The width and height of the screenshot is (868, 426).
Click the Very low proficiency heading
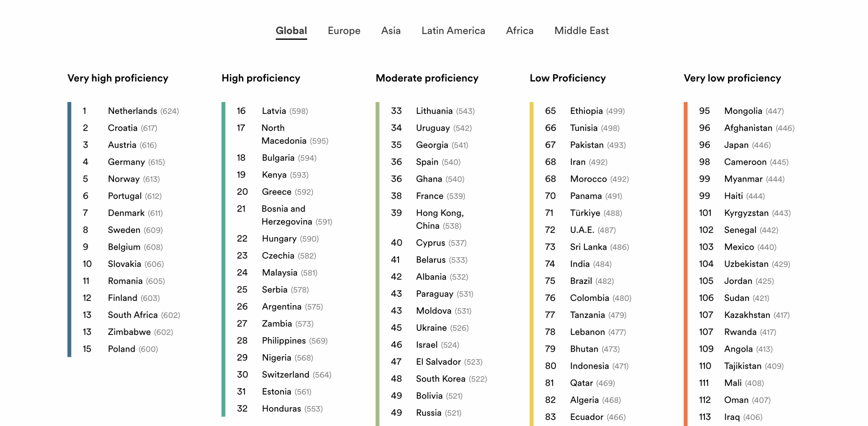coord(732,78)
